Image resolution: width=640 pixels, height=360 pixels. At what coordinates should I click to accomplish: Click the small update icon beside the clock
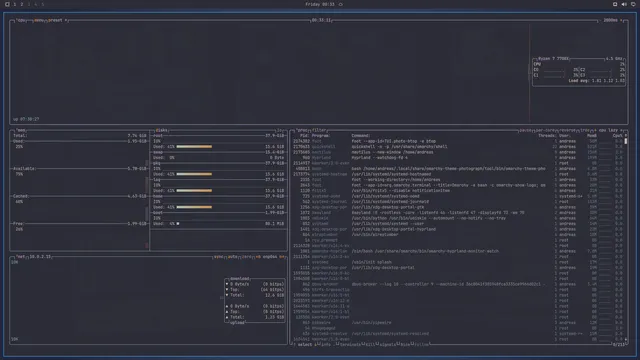point(341,4)
